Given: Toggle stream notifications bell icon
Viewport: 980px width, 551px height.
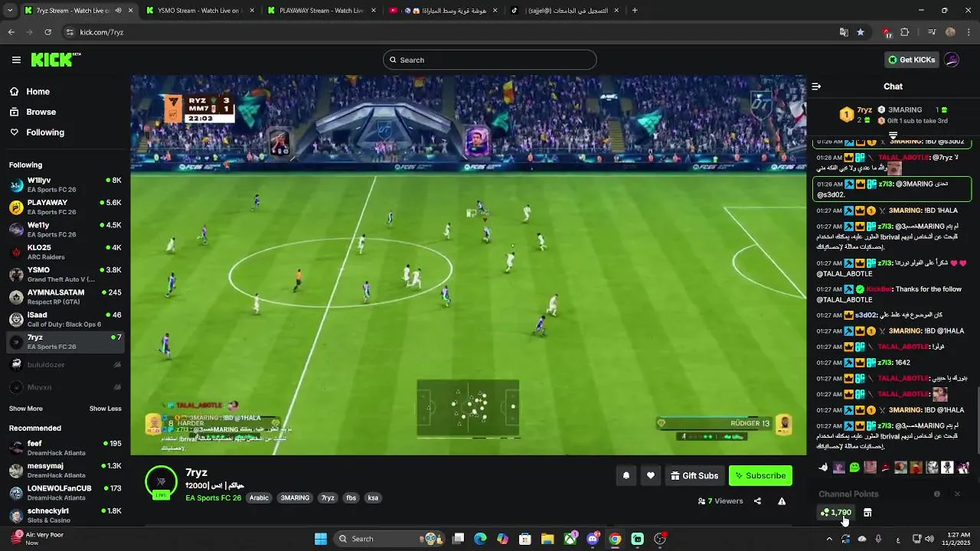Looking at the screenshot, I should tap(626, 476).
